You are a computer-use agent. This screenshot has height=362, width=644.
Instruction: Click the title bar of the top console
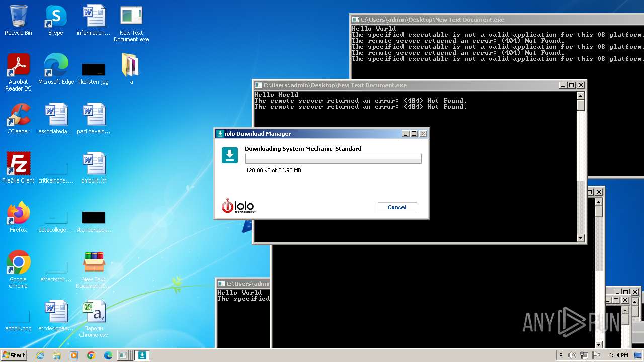497,20
